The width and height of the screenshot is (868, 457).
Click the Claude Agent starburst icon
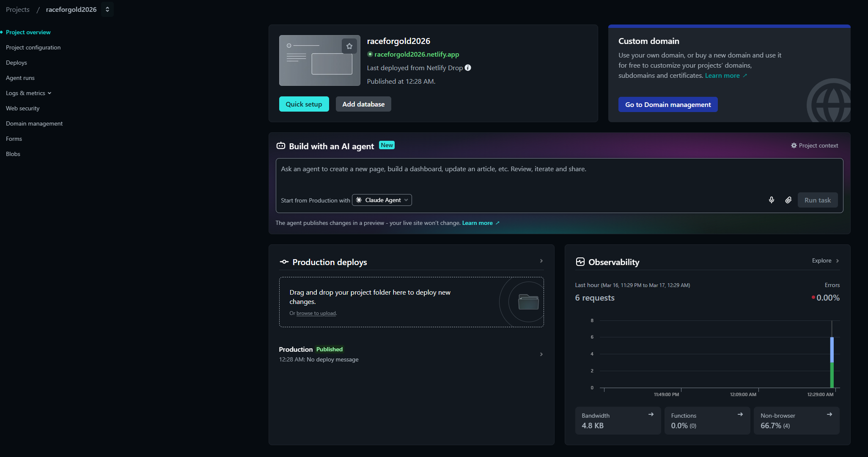359,200
